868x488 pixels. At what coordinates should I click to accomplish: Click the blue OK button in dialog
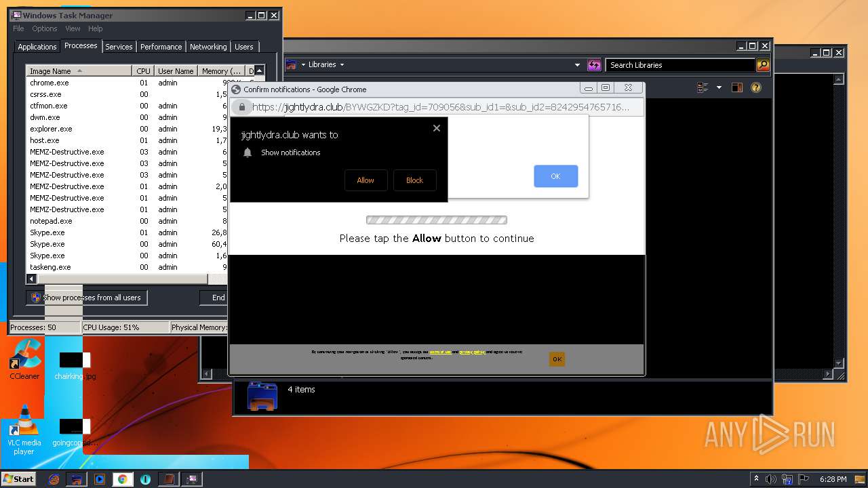pyautogui.click(x=555, y=176)
